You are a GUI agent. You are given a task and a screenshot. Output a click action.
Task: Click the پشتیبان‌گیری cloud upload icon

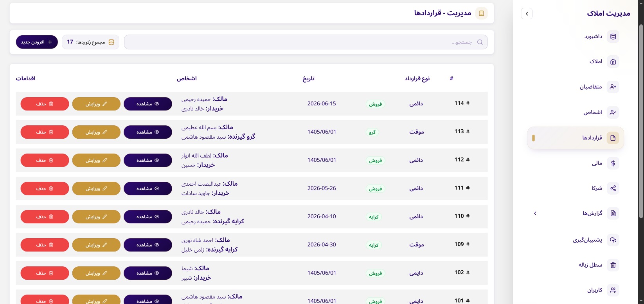[x=613, y=240]
